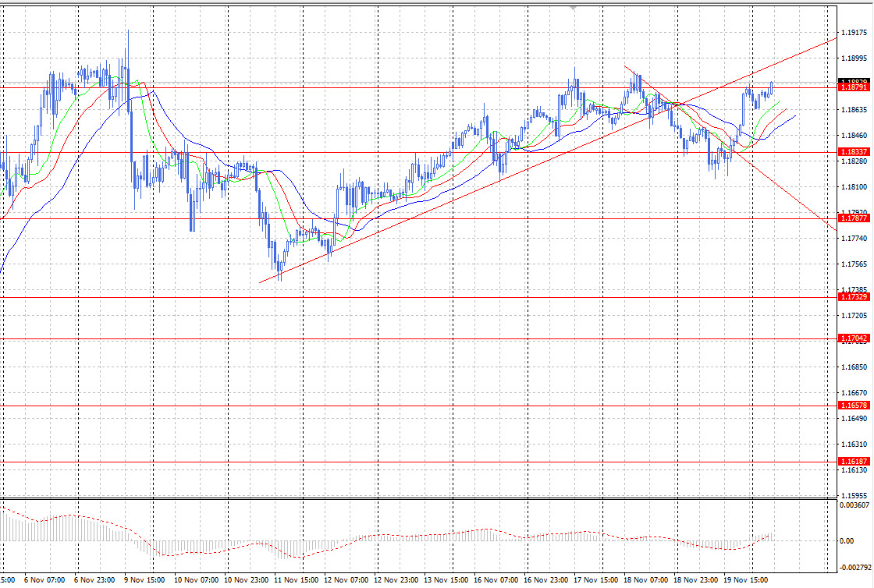Screen dimensions: 874x588
Task: Select the red price level label 1.18791
Action: pos(854,87)
